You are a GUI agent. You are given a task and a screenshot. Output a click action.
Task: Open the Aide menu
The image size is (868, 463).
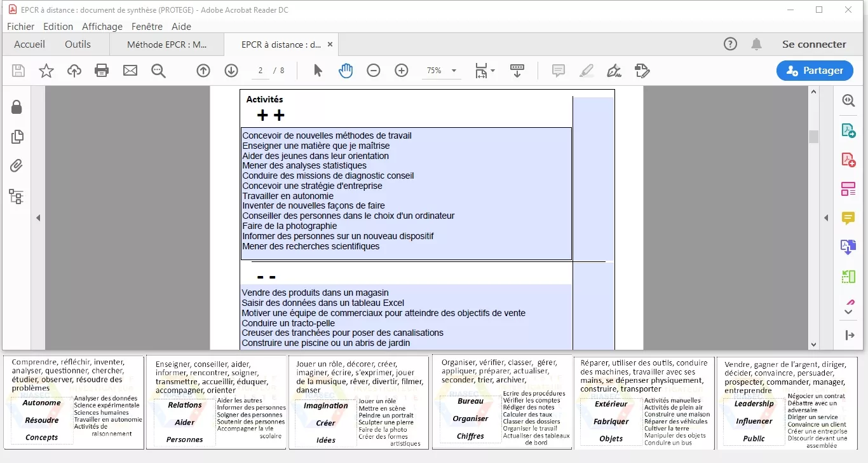coord(181,26)
